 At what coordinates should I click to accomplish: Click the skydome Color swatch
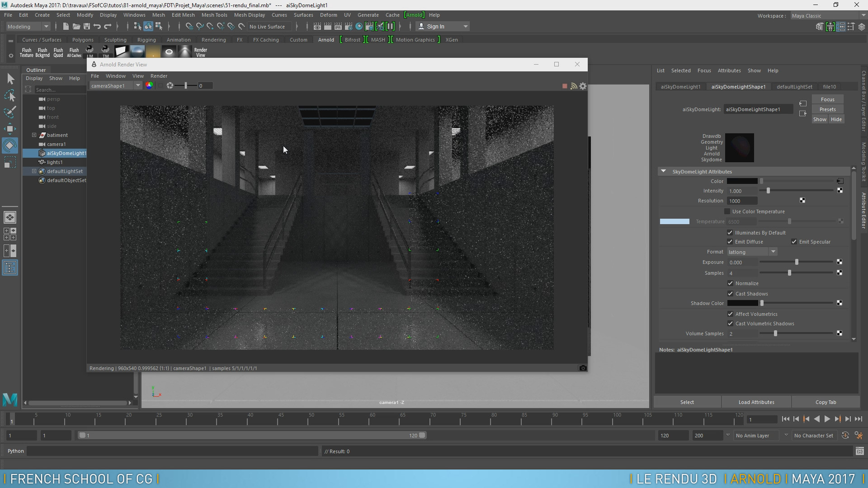point(742,181)
